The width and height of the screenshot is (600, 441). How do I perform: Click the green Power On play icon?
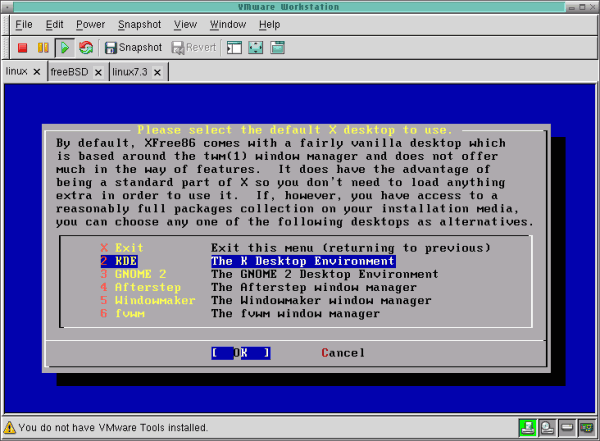point(65,48)
